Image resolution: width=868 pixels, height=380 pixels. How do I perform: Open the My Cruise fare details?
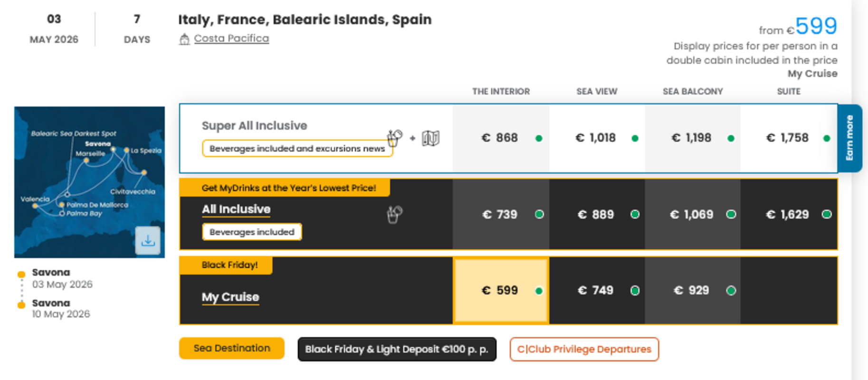[230, 297]
